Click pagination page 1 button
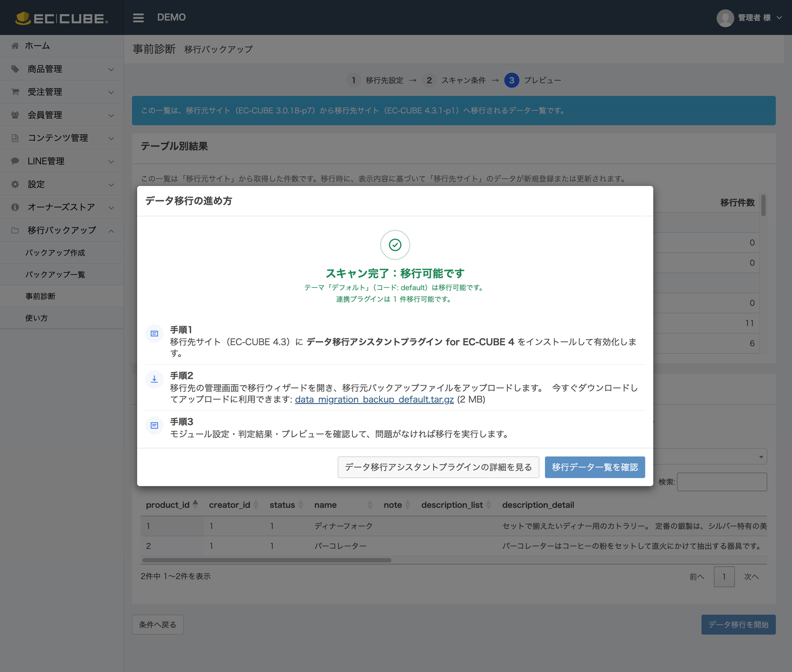 click(724, 576)
